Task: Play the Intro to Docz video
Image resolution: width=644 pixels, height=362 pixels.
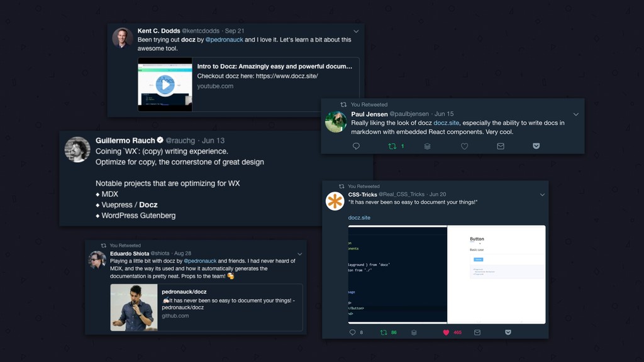Action: coord(165,85)
